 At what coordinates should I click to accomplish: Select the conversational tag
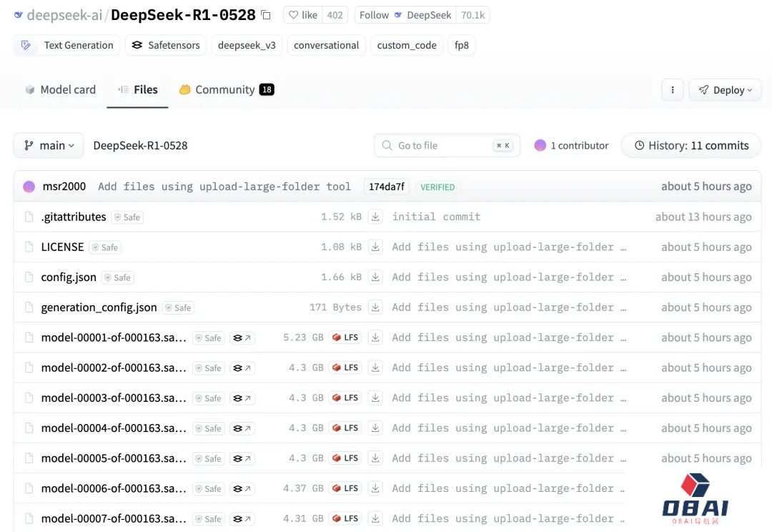tap(326, 45)
